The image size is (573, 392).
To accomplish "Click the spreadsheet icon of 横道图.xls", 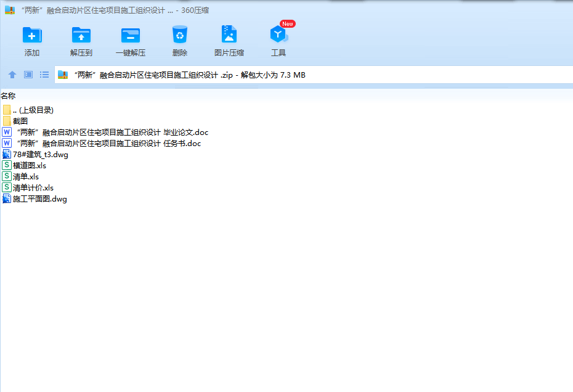I will coord(7,165).
